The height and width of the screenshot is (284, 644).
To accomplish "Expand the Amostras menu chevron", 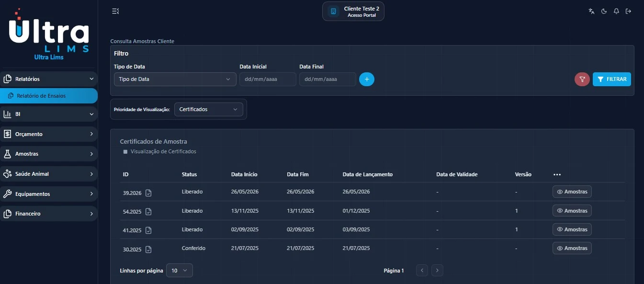I will [x=91, y=154].
